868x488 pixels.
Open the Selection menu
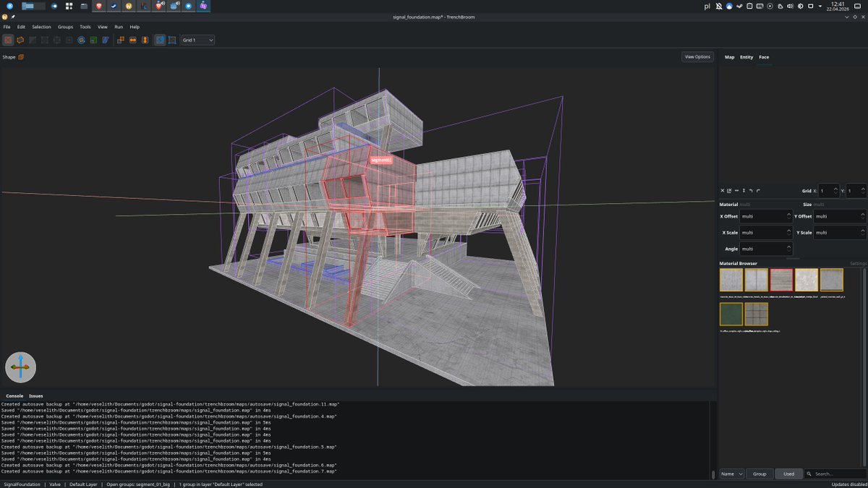pyautogui.click(x=41, y=27)
